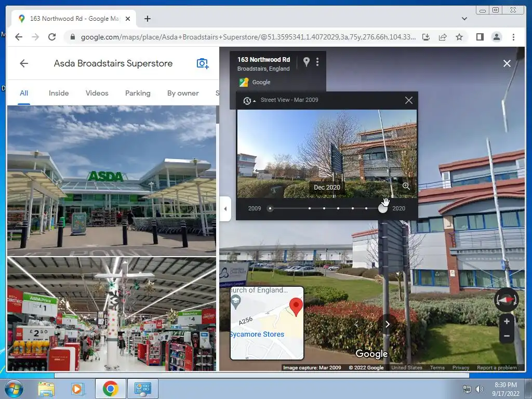Image resolution: width=532 pixels, height=399 pixels.
Task: Move forward with the street arrow
Action: click(x=388, y=324)
